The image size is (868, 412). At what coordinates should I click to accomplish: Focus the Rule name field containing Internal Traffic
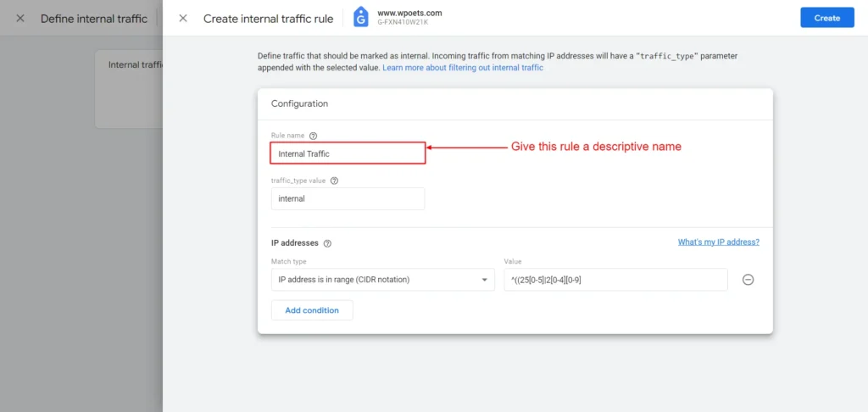tap(348, 153)
